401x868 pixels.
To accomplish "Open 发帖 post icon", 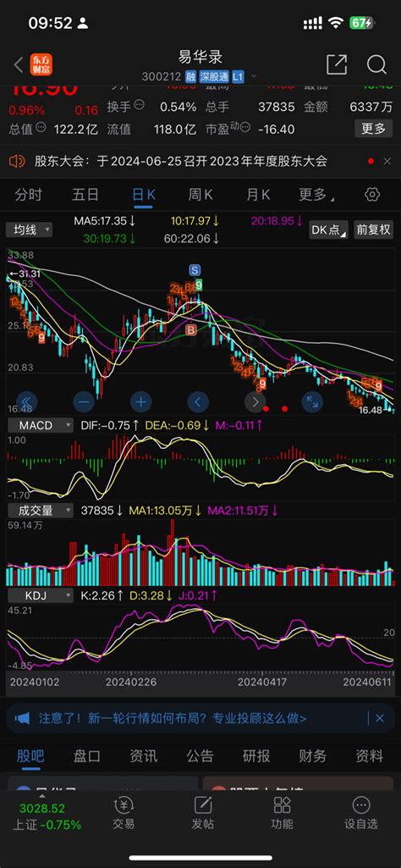I will (202, 813).
